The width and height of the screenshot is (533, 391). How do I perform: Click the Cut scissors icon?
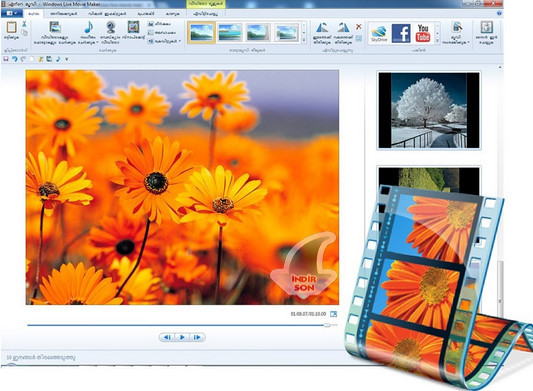pos(24,24)
